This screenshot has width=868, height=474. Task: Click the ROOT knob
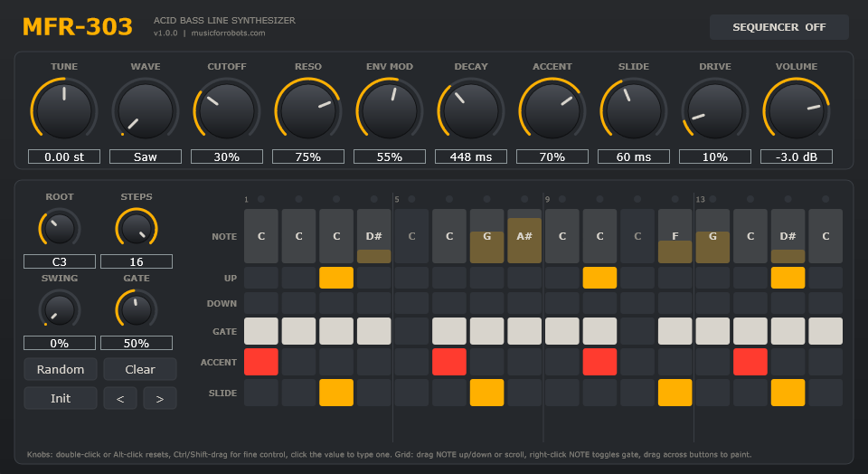pyautogui.click(x=60, y=228)
